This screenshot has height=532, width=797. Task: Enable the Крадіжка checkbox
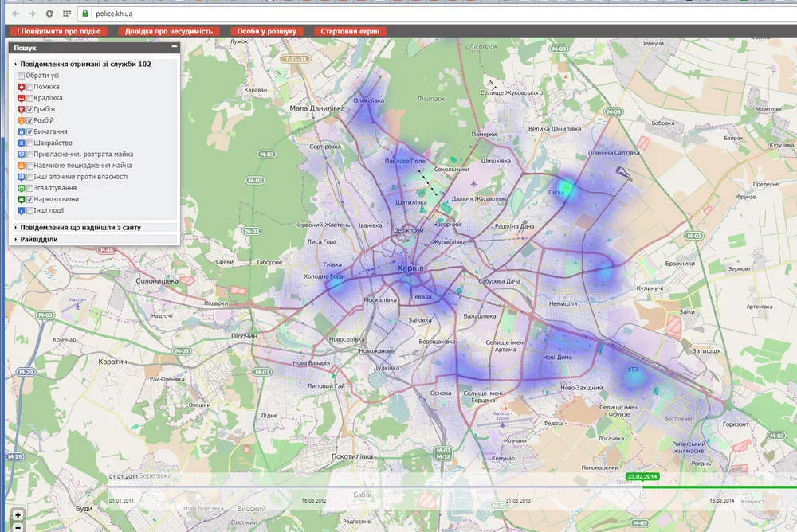(30, 98)
